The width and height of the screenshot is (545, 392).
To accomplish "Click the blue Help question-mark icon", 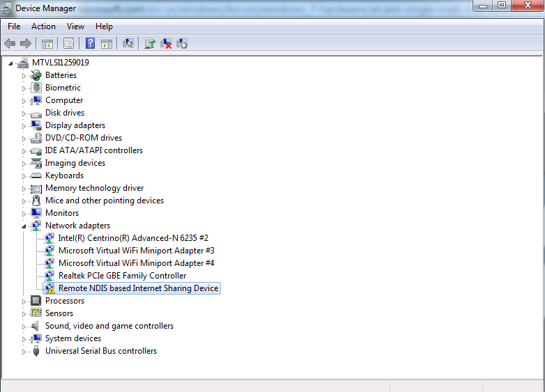I will coord(91,43).
